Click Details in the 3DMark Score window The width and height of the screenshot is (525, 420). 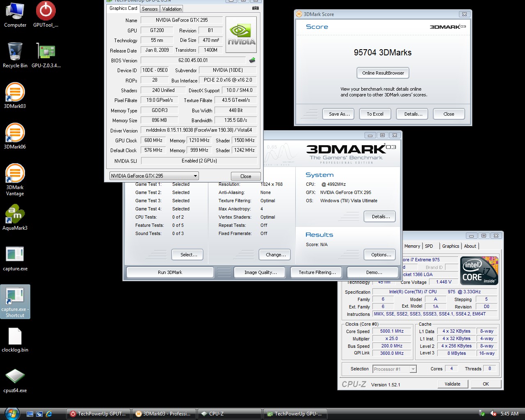[413, 114]
